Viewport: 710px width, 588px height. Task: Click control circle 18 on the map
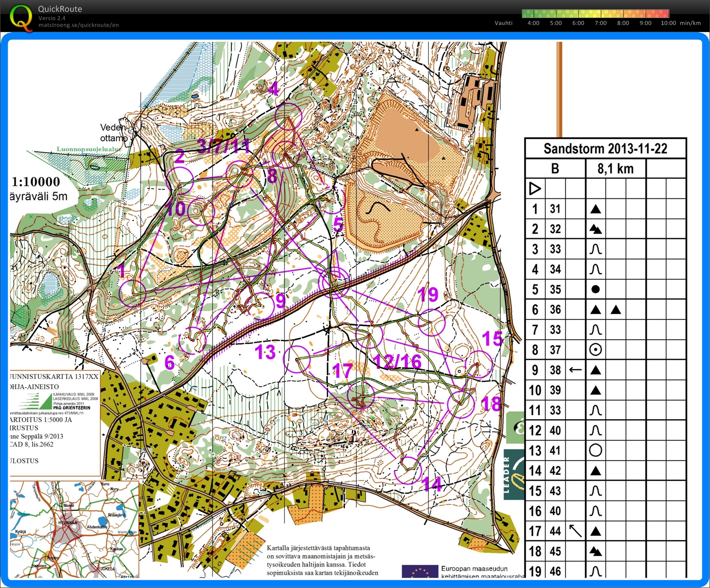461,404
